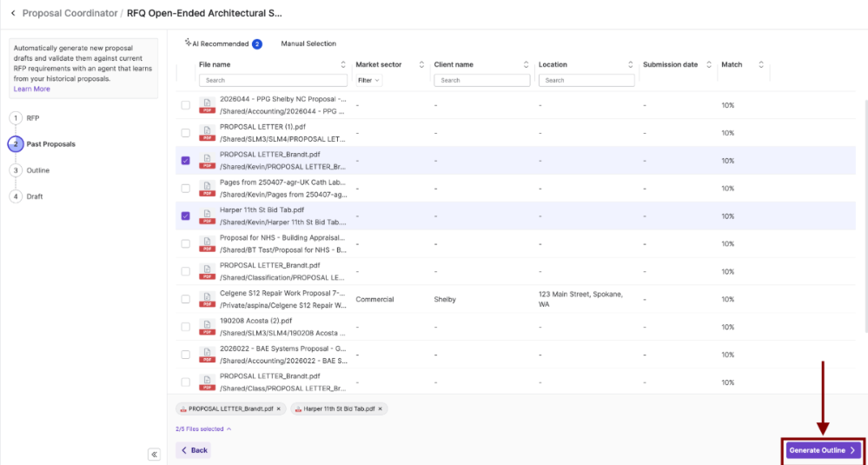This screenshot has height=465, width=868.
Task: Click the Generate Outline button
Action: (x=823, y=450)
